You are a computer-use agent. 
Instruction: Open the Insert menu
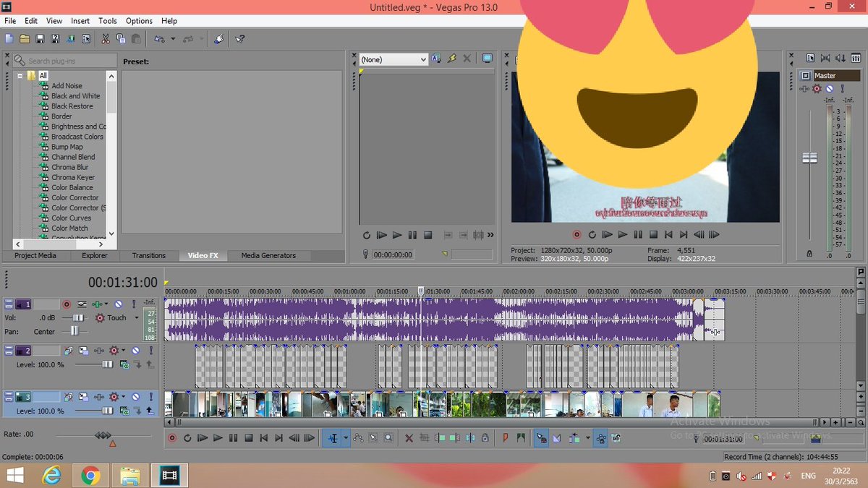coord(80,21)
